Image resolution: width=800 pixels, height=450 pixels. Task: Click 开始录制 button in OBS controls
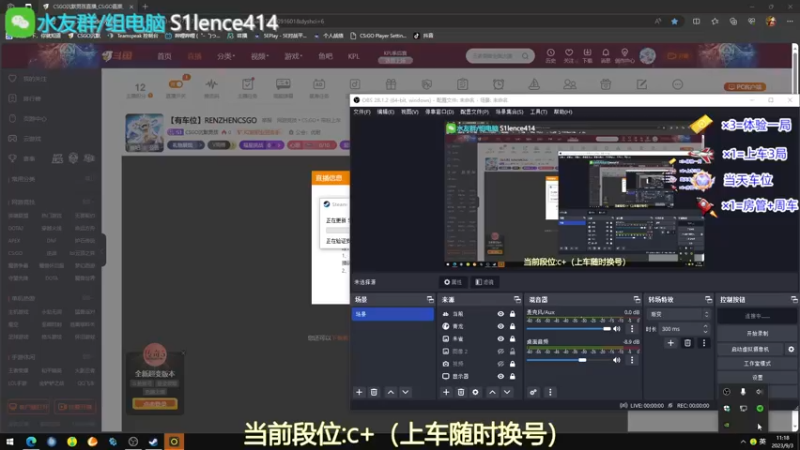tap(757, 333)
